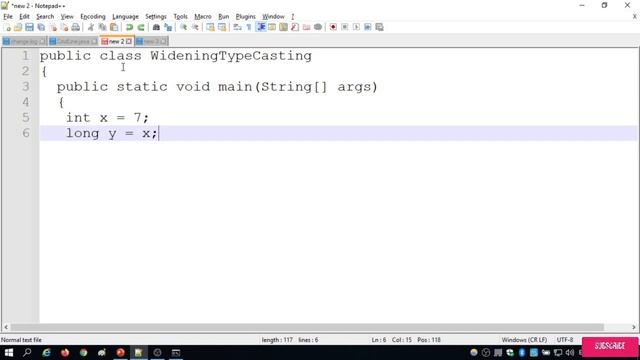Image resolution: width=640 pixels, height=360 pixels.
Task: Click 'Windows (CR LF)' in status bar
Action: tap(524, 340)
